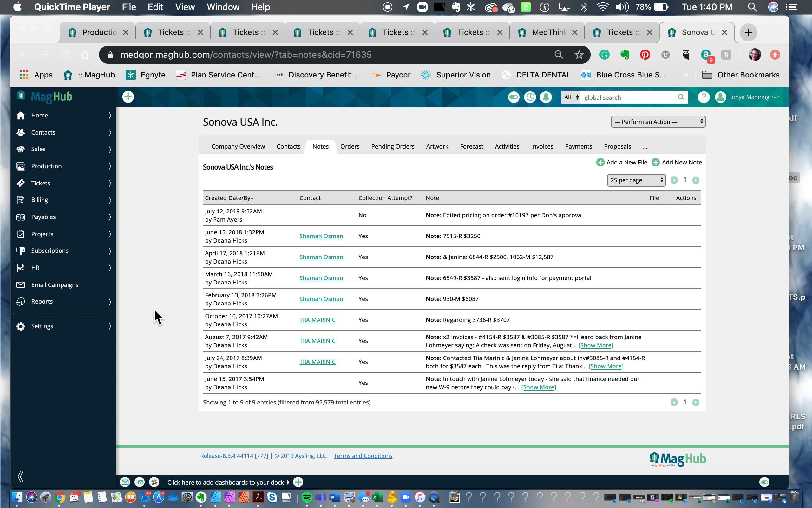Screen dimensions: 812x508
Task: Open the clock history icon in the header
Action: (x=530, y=97)
